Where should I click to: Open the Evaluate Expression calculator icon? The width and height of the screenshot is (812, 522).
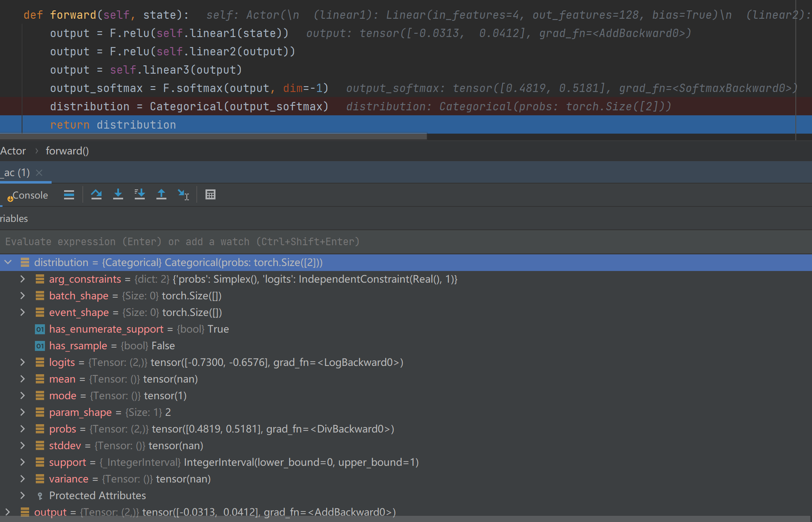(x=210, y=194)
